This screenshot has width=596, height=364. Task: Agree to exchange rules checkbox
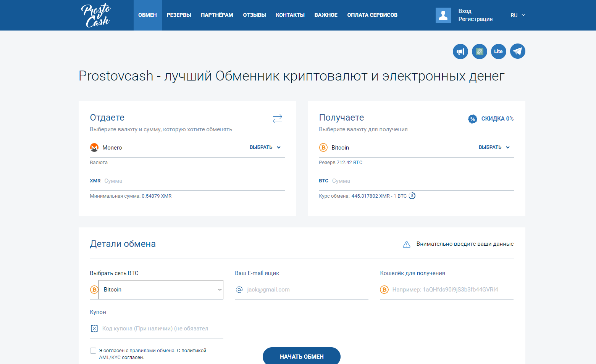click(x=93, y=351)
